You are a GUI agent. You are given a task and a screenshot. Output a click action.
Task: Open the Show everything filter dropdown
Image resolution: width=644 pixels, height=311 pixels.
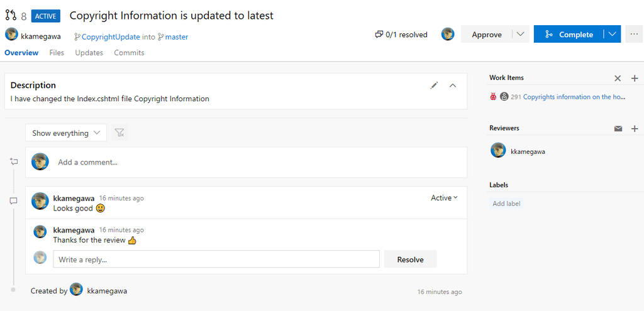66,133
